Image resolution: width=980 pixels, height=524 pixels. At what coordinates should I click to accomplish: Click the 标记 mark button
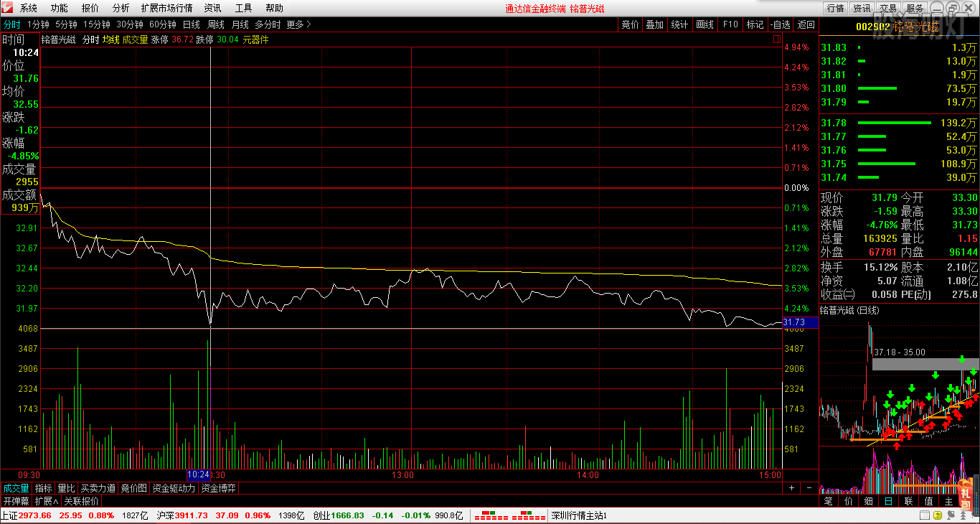click(x=755, y=24)
